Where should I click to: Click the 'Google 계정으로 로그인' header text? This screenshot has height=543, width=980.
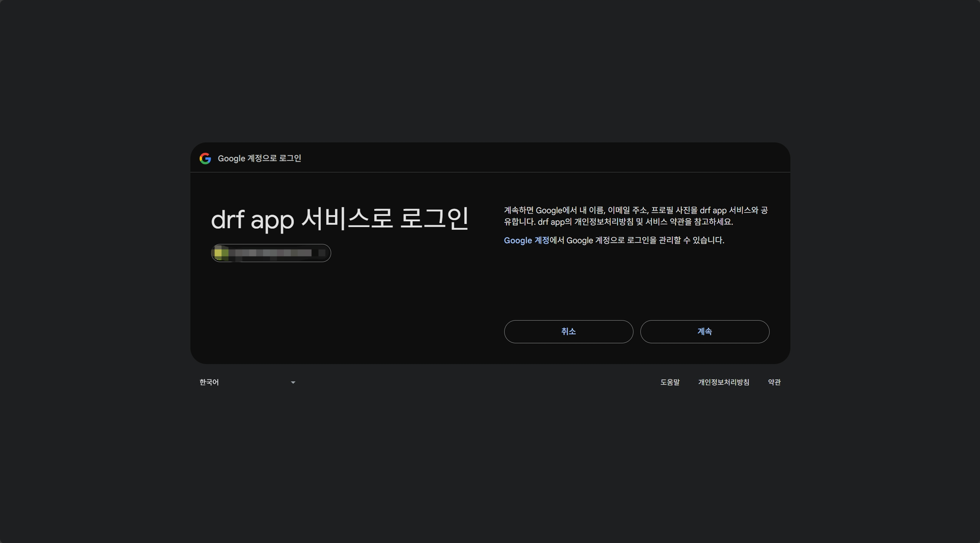pyautogui.click(x=259, y=159)
